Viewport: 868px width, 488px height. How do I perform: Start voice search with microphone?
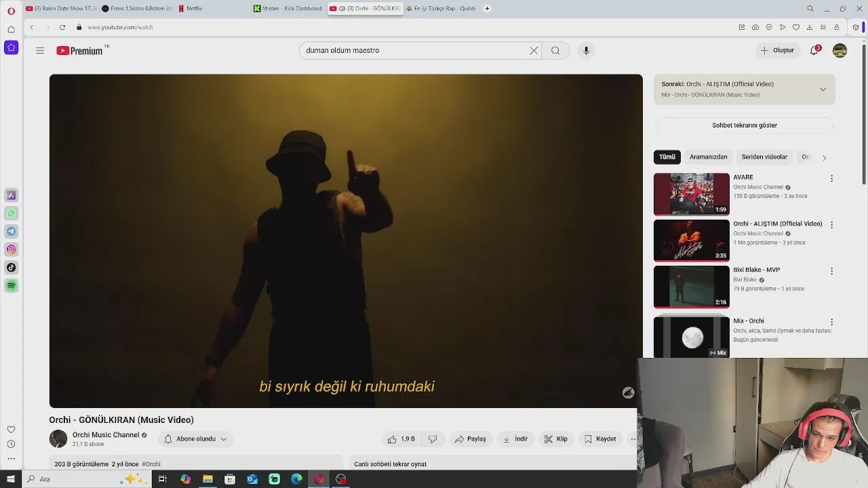point(587,50)
